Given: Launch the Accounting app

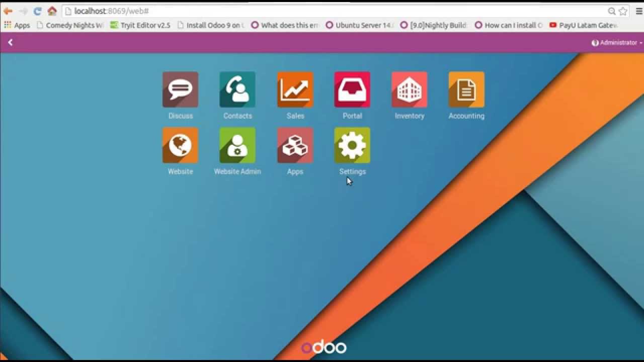Looking at the screenshot, I should coord(466,89).
